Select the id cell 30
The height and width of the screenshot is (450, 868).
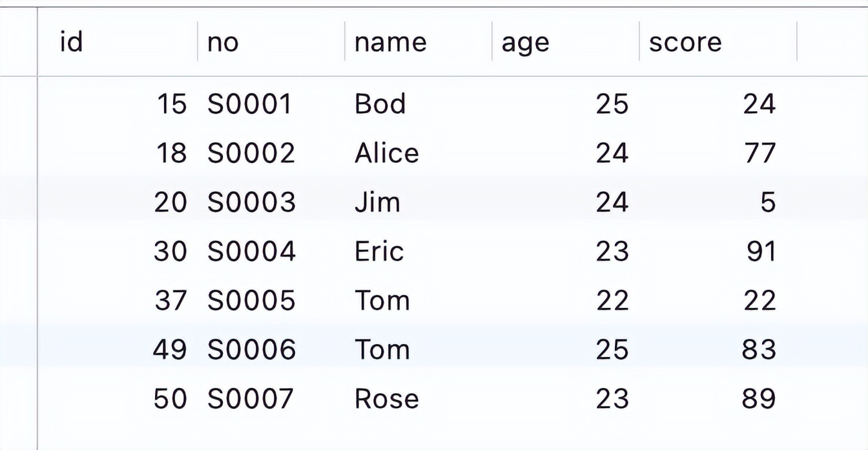[x=170, y=252]
